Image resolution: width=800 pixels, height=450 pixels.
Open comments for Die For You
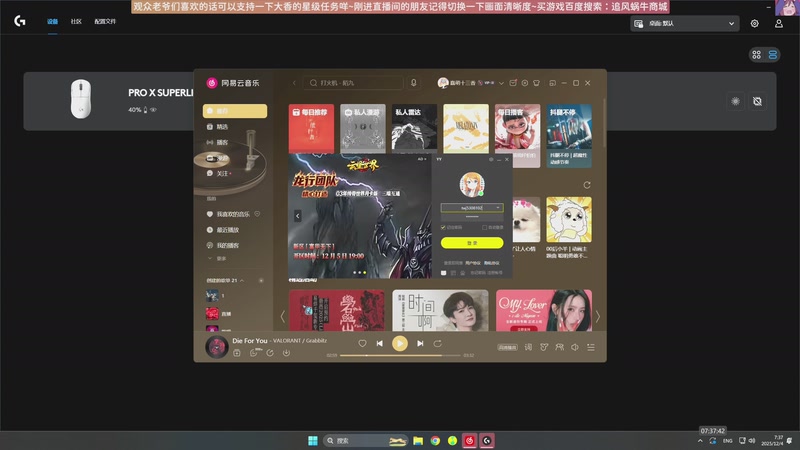tap(254, 353)
